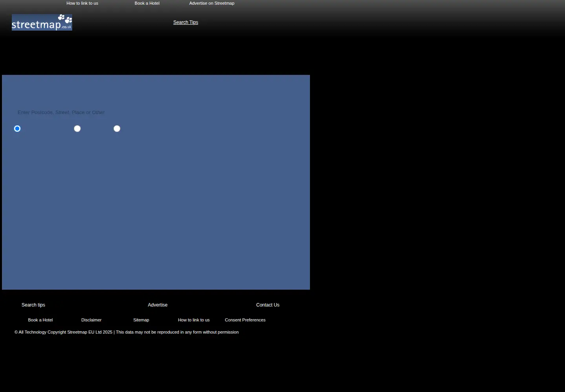Select the middle unchecked radio button
This screenshot has width=565, height=392.
coord(77,129)
